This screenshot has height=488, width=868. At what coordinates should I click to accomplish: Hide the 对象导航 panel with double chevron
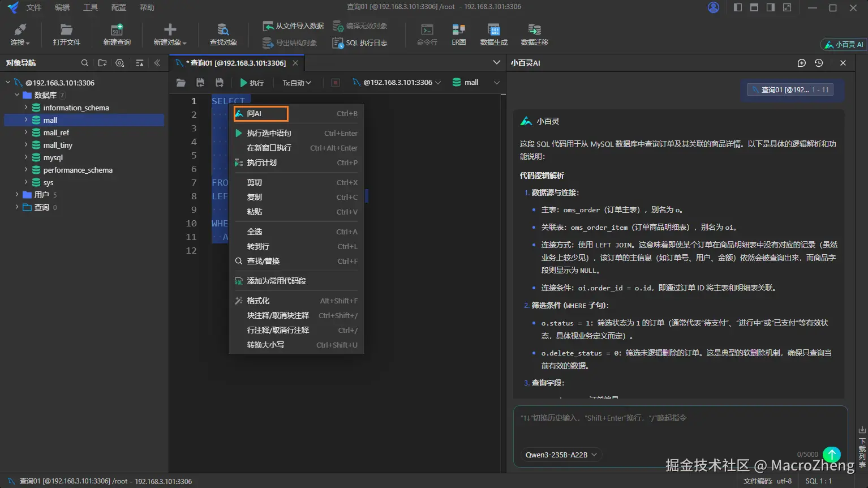157,63
